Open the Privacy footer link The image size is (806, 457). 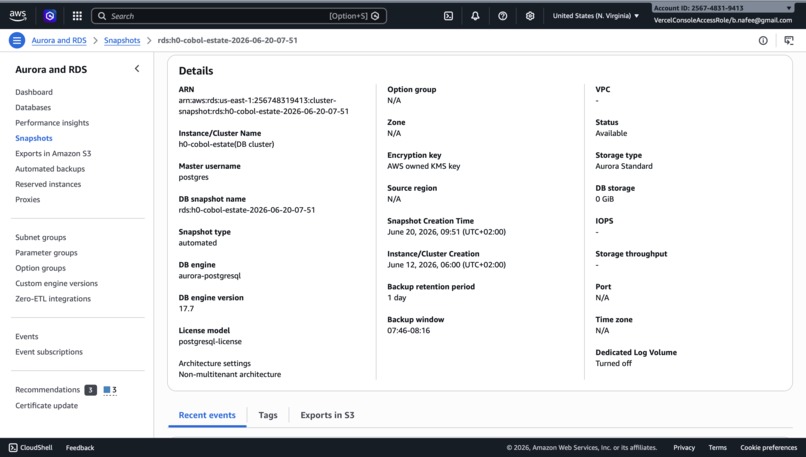click(x=684, y=448)
